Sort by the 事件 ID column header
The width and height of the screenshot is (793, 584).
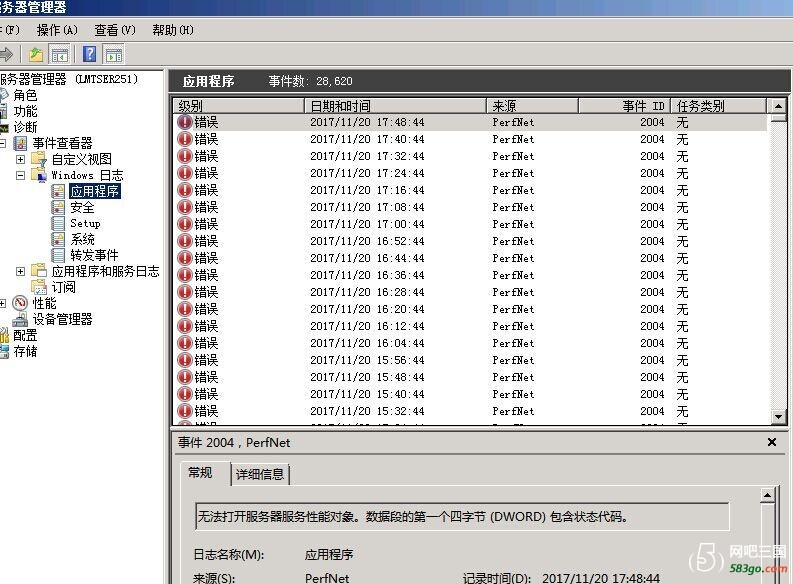pos(625,106)
